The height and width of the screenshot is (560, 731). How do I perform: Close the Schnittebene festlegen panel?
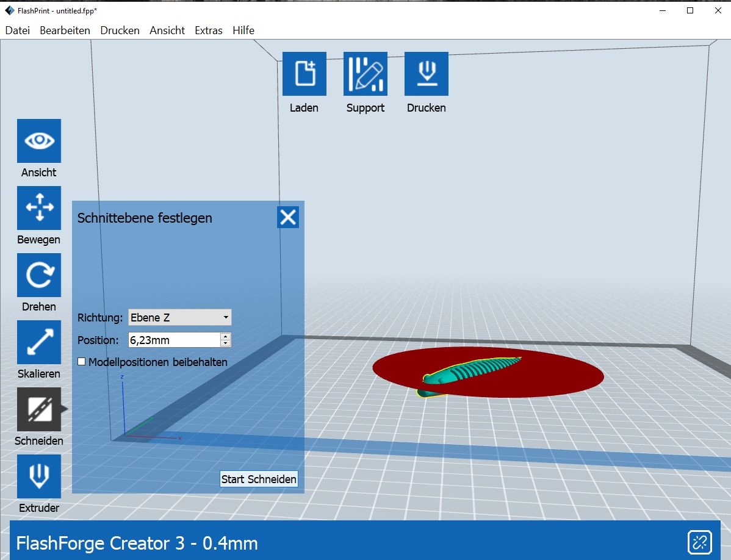(288, 217)
